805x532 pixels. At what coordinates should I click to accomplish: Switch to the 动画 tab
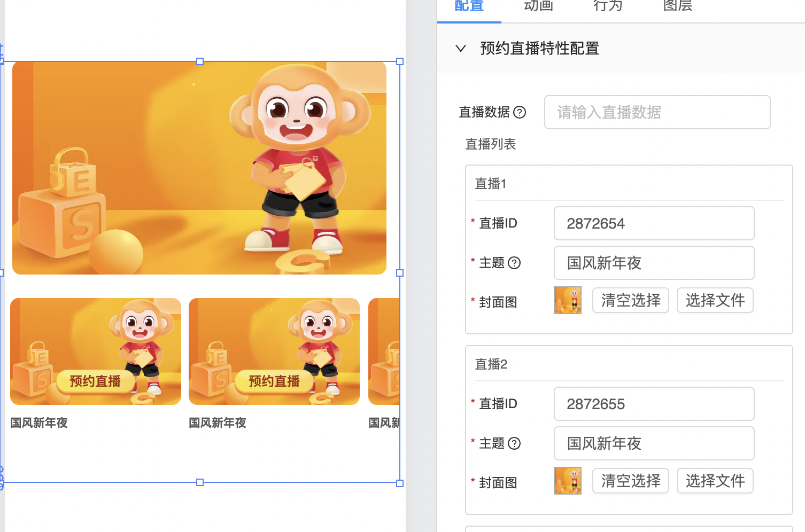538,6
